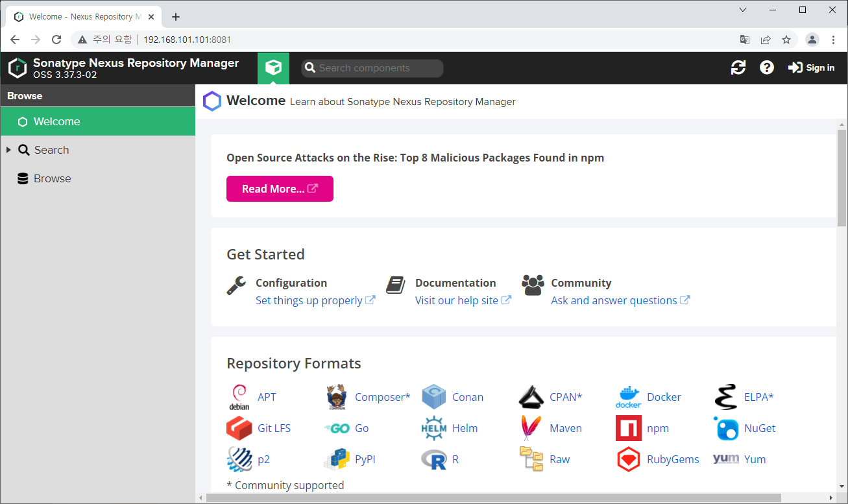Viewport: 848px width, 504px height.
Task: Click the Debian APT logo
Action: tap(239, 397)
